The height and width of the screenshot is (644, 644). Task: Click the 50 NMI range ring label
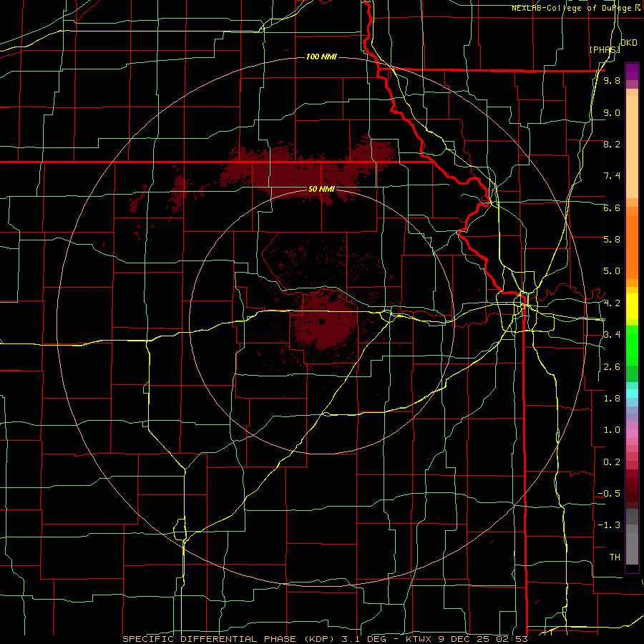click(x=321, y=189)
